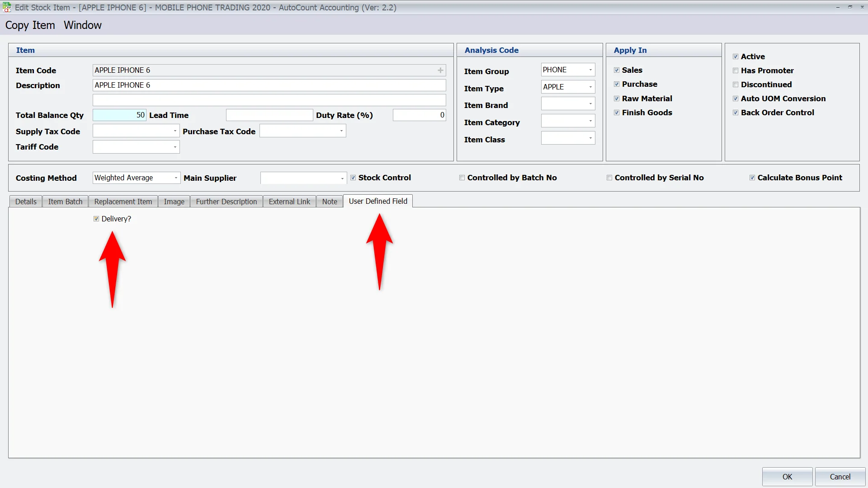The height and width of the screenshot is (488, 868).
Task: Enable Controlled by Serial No
Action: (x=609, y=178)
